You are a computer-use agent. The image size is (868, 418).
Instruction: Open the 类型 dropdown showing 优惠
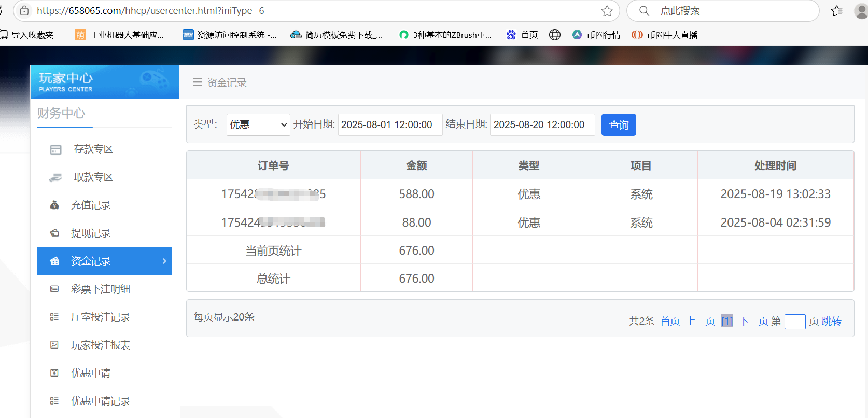pyautogui.click(x=258, y=125)
